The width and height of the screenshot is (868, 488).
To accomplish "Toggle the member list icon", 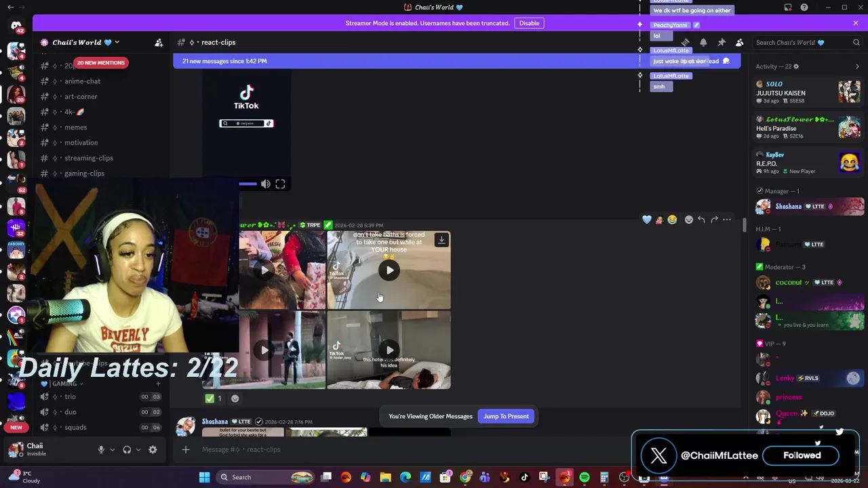I will pos(739,42).
